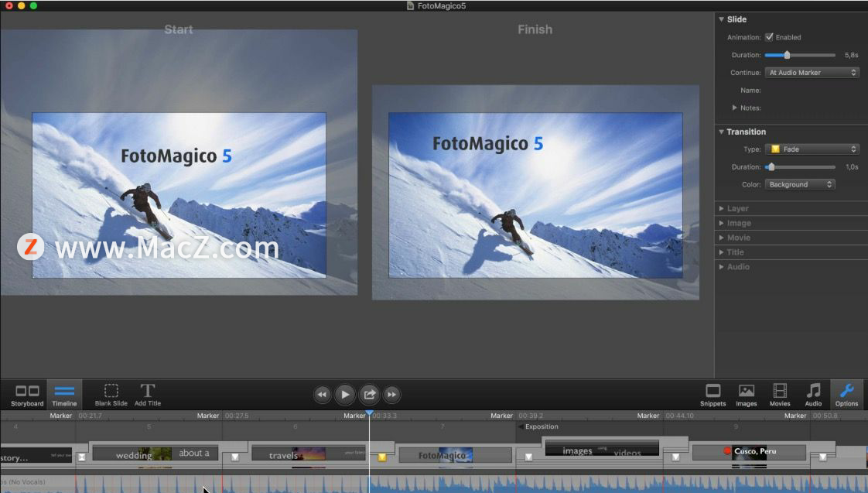Viewport: 868px width, 493px height.
Task: Skip forward to next slide
Action: (392, 395)
